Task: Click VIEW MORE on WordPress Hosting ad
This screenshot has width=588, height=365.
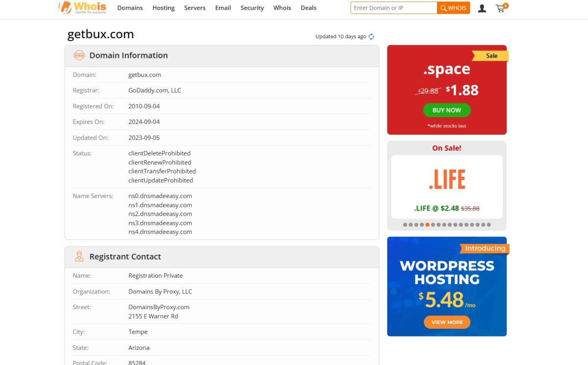Action: [447, 322]
